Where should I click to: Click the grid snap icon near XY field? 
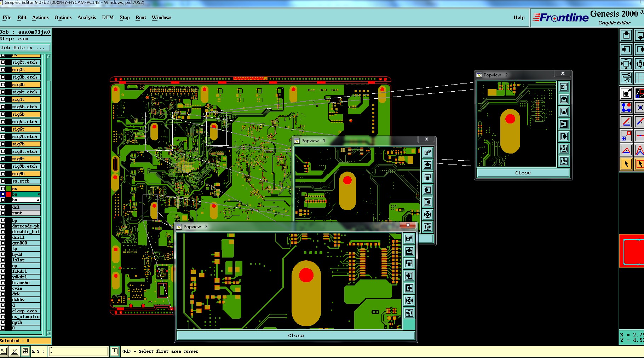(x=25, y=351)
